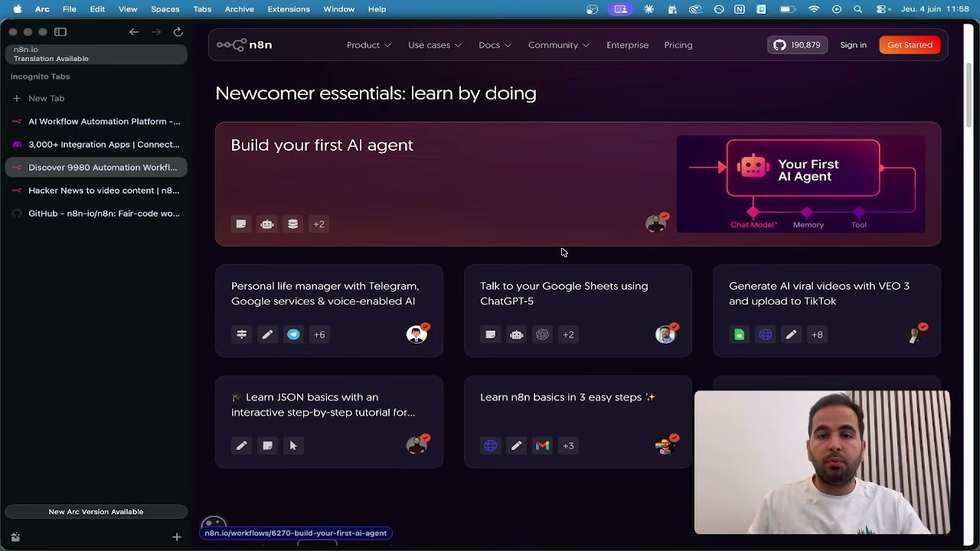This screenshot has width=980, height=551.
Task: Switch to Hacker News to video content tab
Action: pyautogui.click(x=96, y=190)
